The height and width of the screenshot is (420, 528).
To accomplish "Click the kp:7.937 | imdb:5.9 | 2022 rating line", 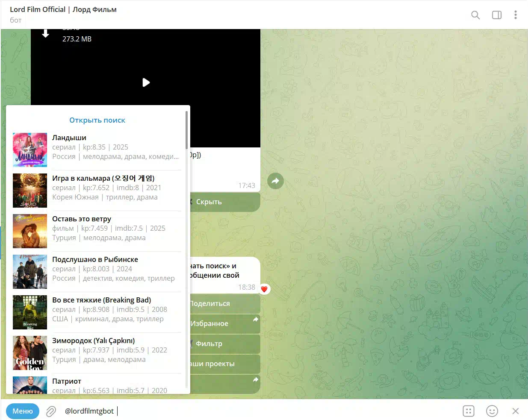I will pyautogui.click(x=109, y=350).
